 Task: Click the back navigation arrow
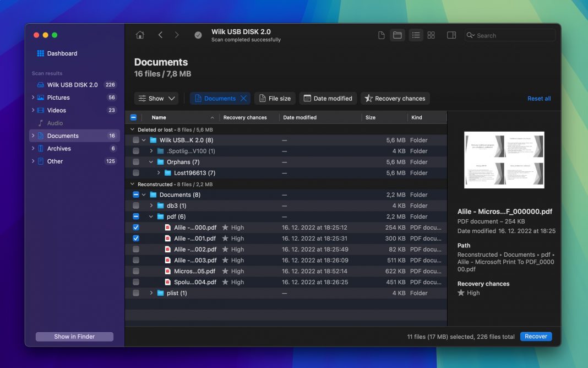pyautogui.click(x=160, y=34)
